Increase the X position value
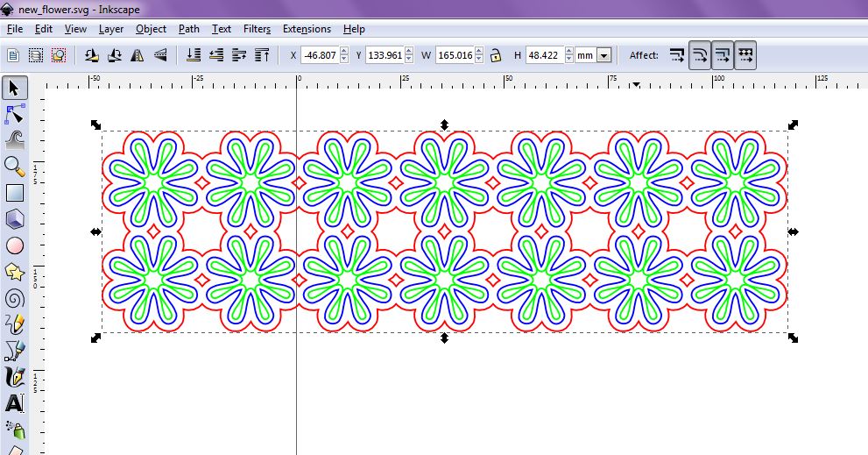Screen dimensions: 868x455 coord(344,51)
